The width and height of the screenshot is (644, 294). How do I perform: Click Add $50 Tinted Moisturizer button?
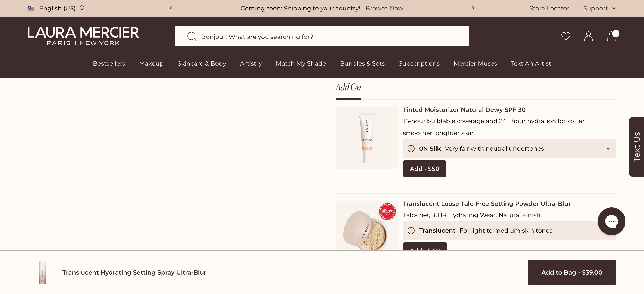pyautogui.click(x=424, y=169)
